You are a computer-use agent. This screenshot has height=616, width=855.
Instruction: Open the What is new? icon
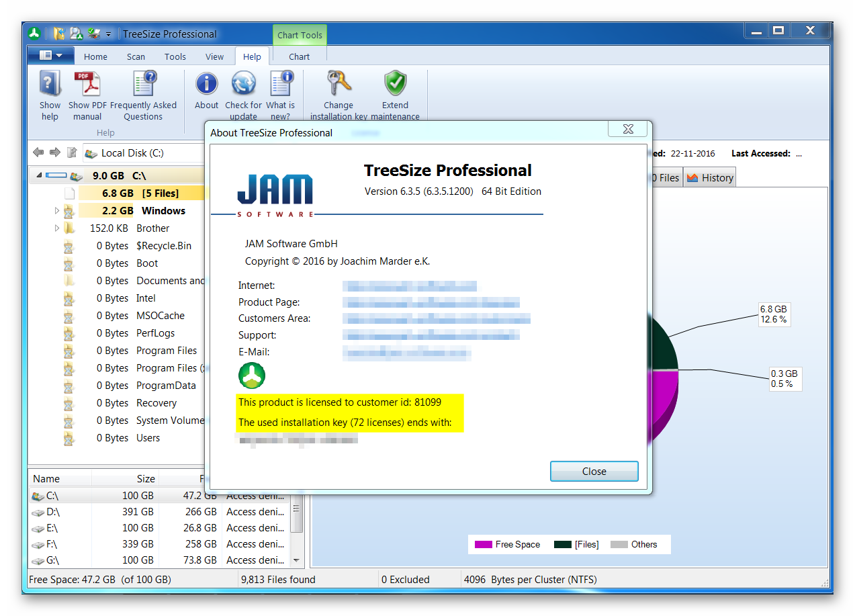(281, 84)
